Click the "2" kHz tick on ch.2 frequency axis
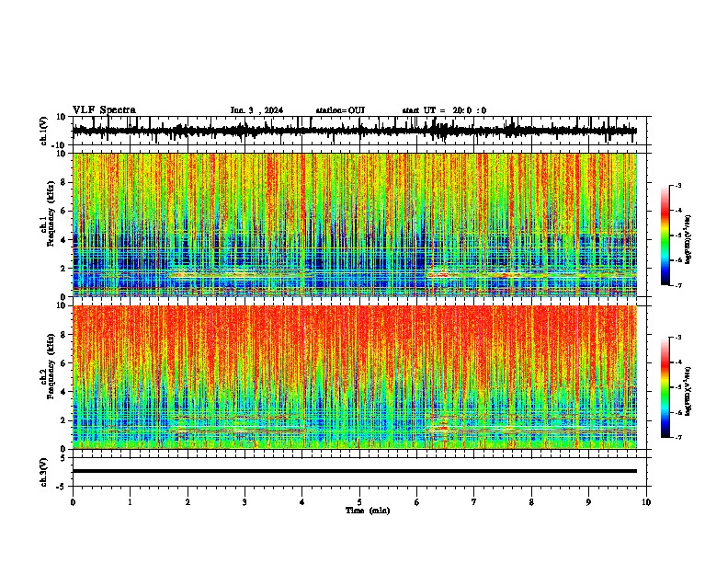The image size is (728, 563). pos(63,420)
